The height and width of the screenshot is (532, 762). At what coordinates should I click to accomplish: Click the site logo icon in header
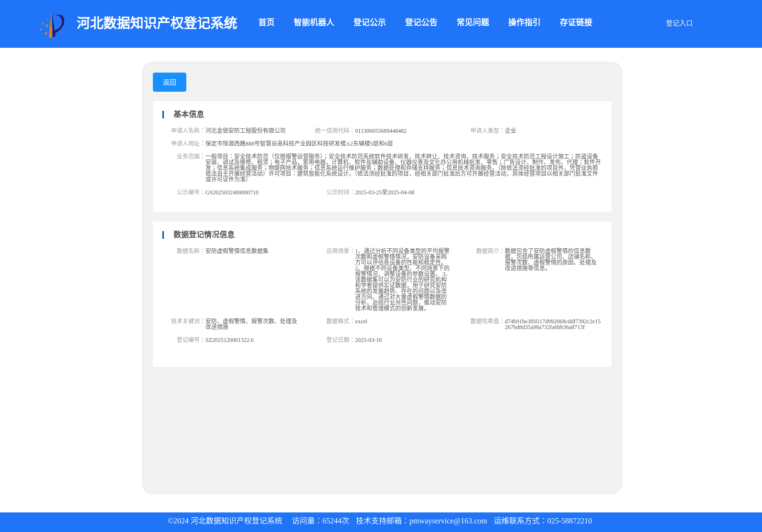(52, 25)
